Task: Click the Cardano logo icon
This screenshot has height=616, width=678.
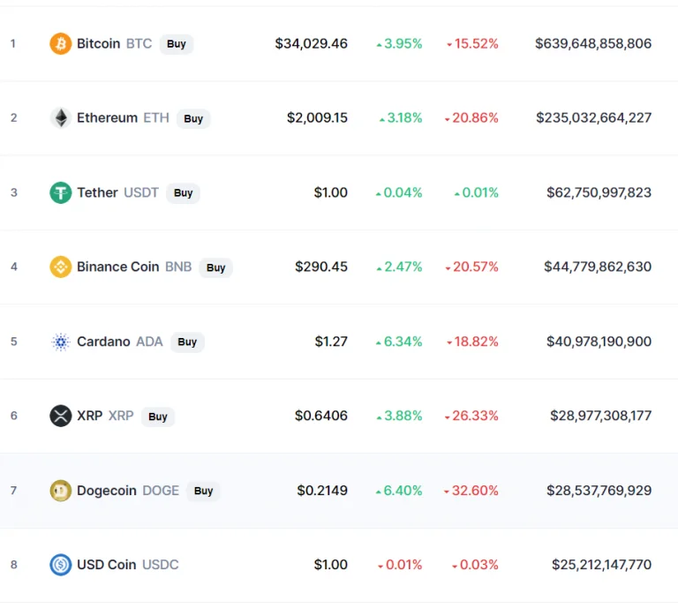Action: coord(60,342)
